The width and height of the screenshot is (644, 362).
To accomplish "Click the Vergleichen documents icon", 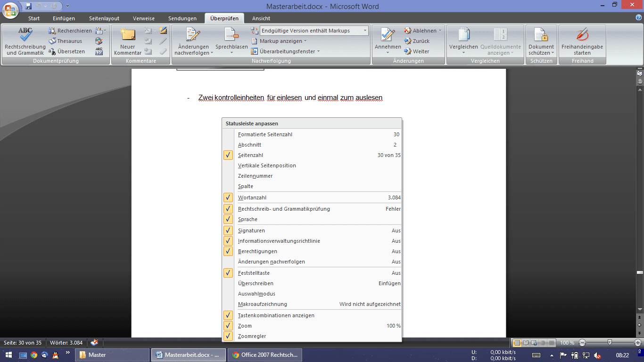I will [x=464, y=35].
